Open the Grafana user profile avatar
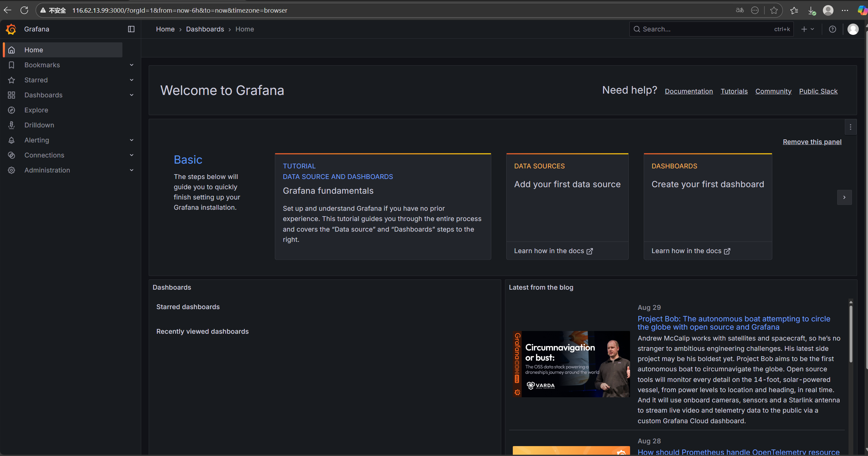 (853, 29)
